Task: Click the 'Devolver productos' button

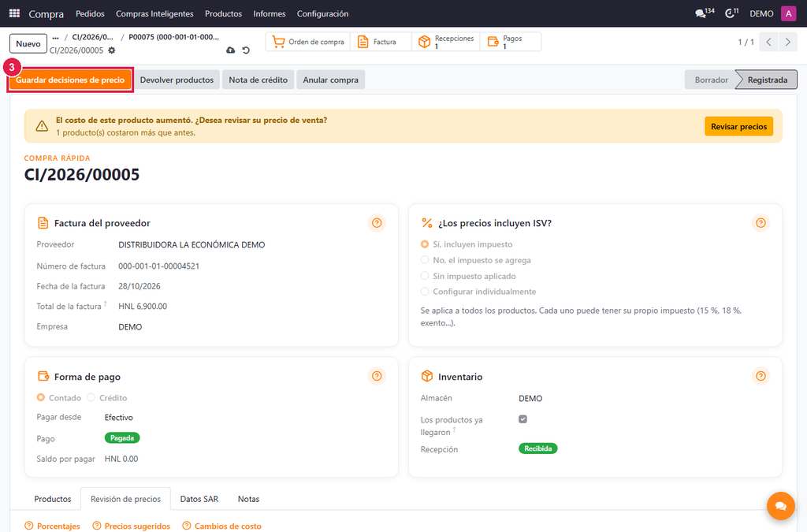Action: coord(177,80)
